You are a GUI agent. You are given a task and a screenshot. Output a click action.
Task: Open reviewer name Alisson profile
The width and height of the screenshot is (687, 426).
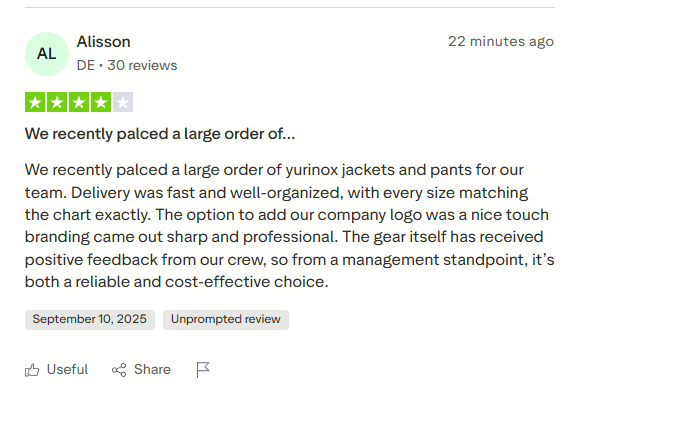[103, 42]
